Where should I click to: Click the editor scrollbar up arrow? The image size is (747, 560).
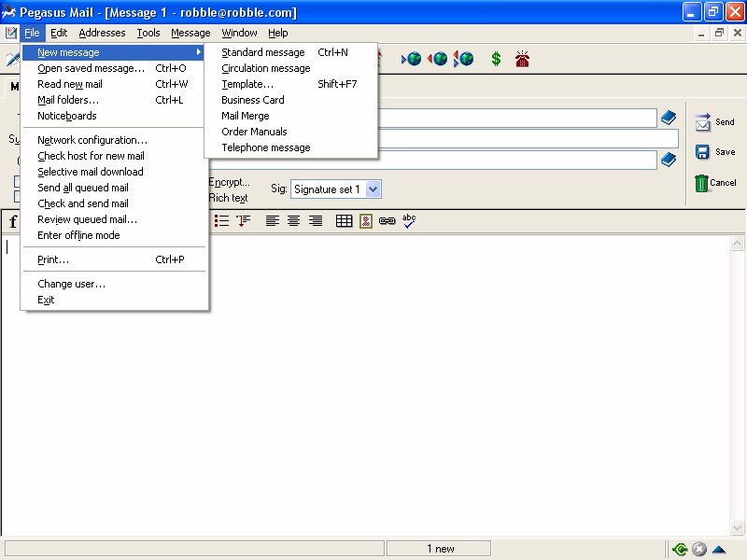pyautogui.click(x=737, y=244)
